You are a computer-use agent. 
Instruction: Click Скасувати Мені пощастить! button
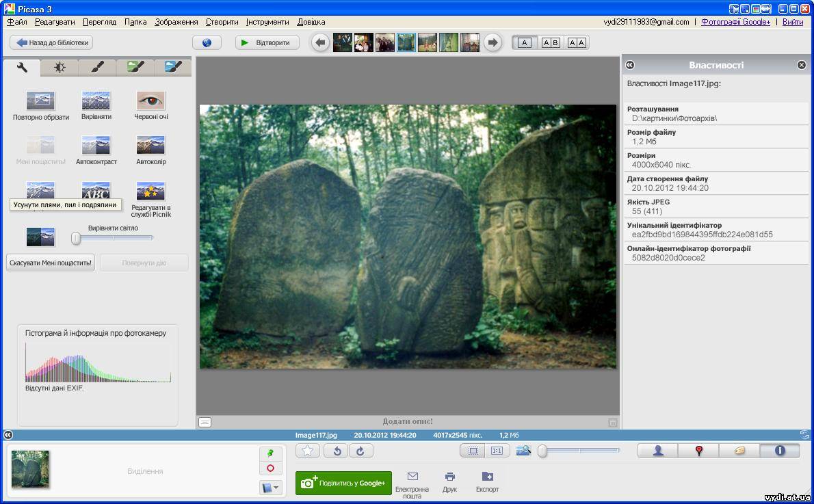point(51,263)
